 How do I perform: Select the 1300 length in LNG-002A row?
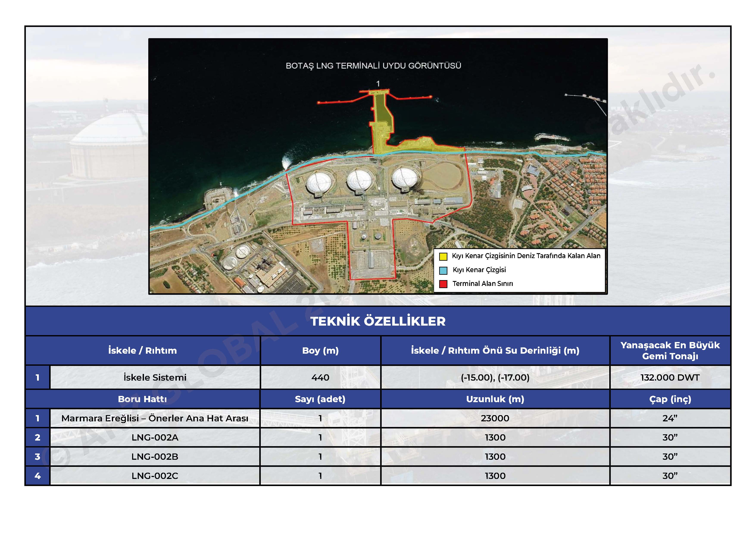495,438
